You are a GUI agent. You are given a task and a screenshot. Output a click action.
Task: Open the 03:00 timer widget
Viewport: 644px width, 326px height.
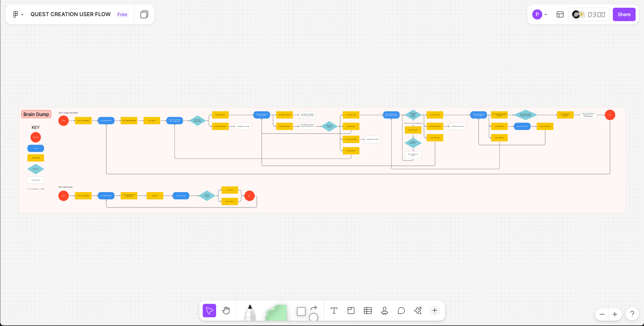click(x=589, y=14)
